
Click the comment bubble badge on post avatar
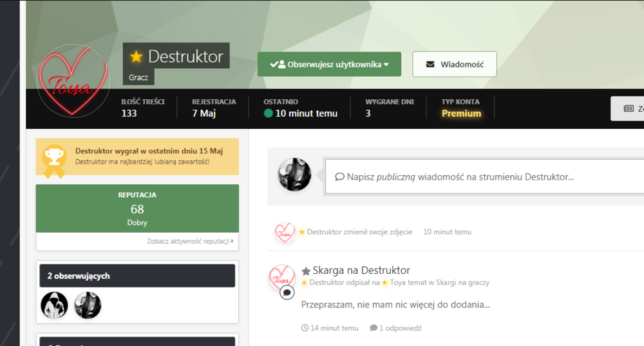[287, 293]
